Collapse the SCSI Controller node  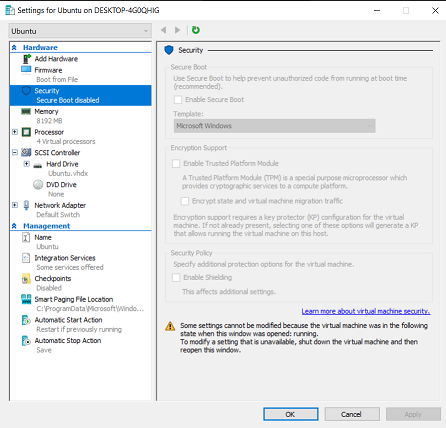[15, 153]
